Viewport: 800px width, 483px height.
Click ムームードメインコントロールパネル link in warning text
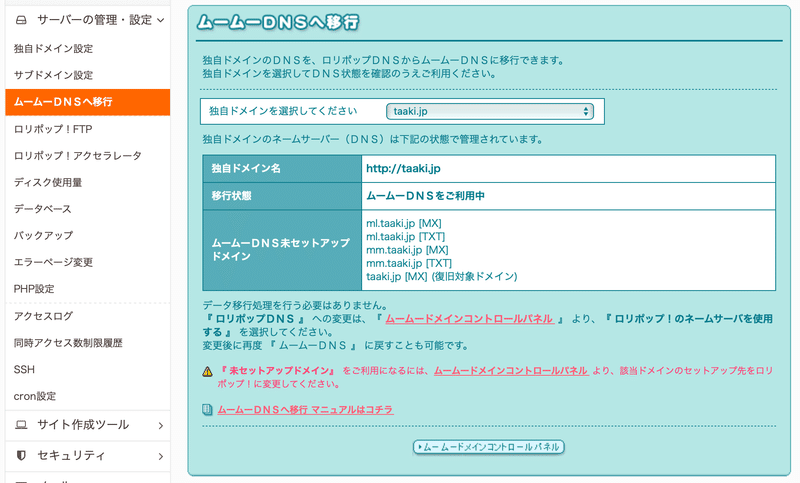click(511, 371)
